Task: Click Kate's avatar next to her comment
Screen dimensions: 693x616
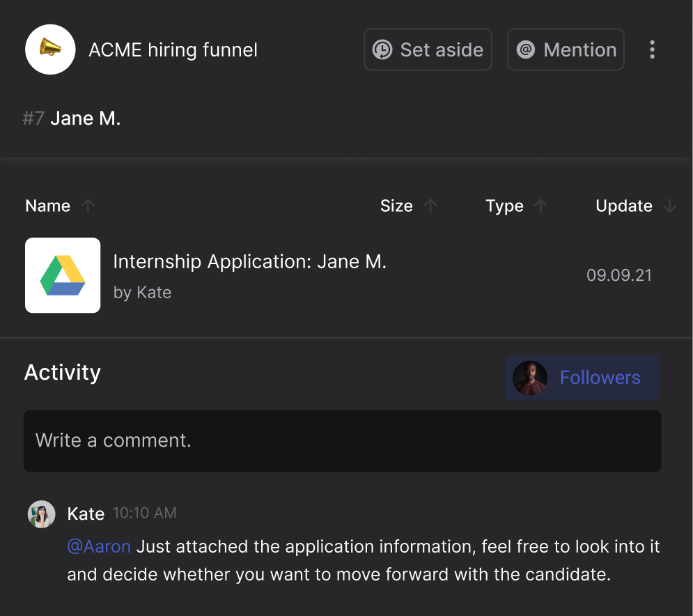Action: (x=41, y=514)
